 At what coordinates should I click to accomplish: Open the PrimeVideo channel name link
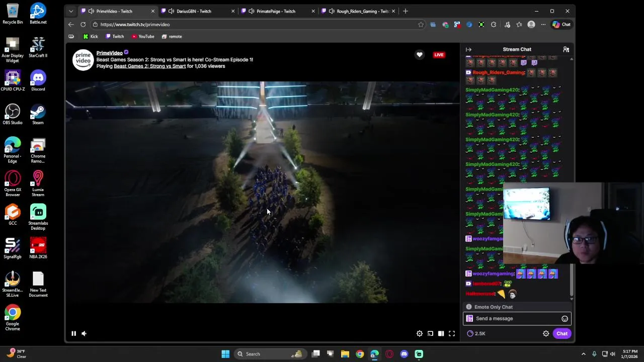[x=109, y=53]
